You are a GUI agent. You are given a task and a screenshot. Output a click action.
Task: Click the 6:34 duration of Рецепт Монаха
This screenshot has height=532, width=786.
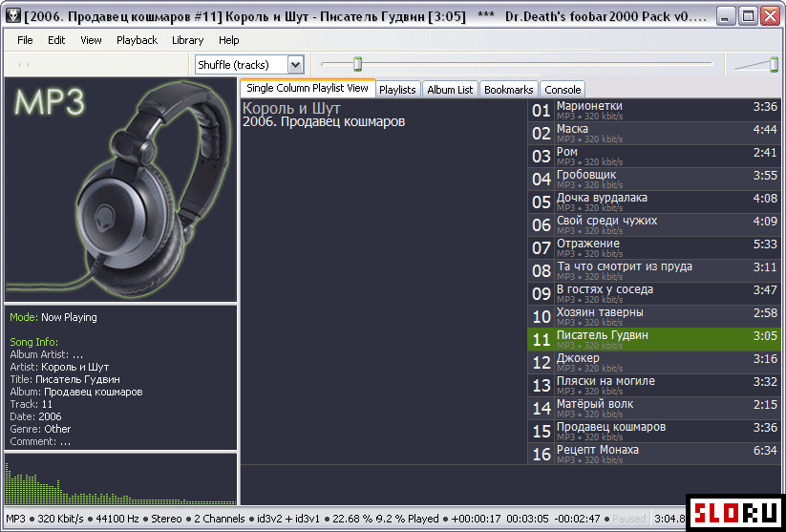tap(765, 450)
